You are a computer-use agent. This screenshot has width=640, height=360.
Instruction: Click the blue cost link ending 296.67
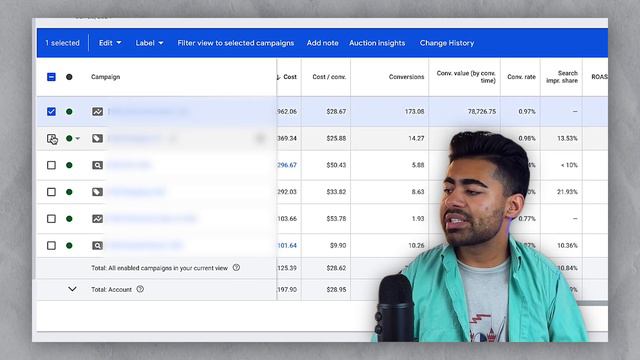pyautogui.click(x=287, y=165)
